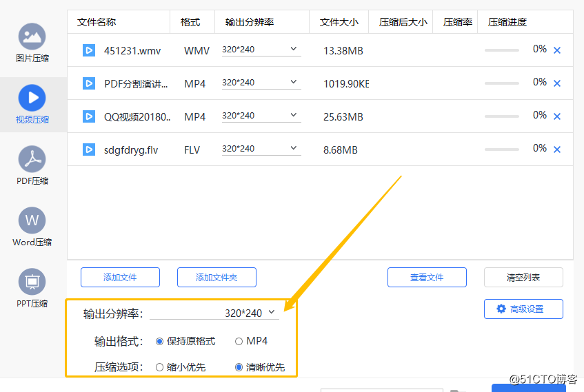The width and height of the screenshot is (584, 392).
Task: Click the 清空列表 button
Action: pos(523,278)
